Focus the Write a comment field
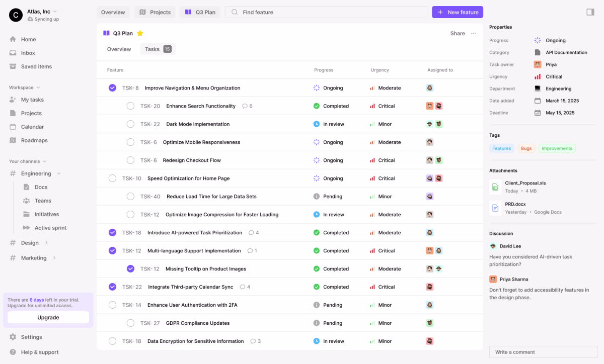604x364 pixels. [543, 352]
